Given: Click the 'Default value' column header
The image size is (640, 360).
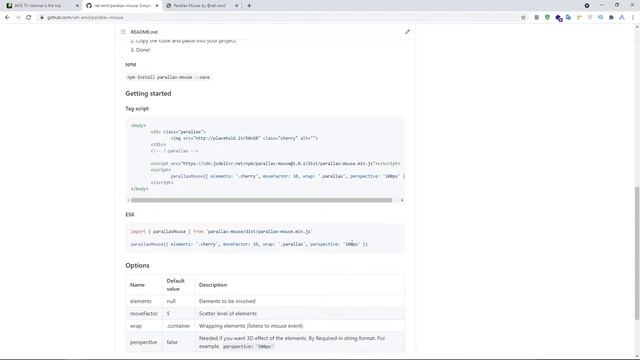Looking at the screenshot, I should click(x=178, y=285).
